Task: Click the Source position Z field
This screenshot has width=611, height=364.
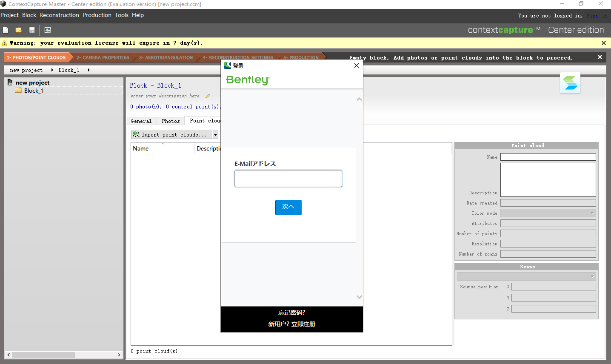Action: [554, 309]
